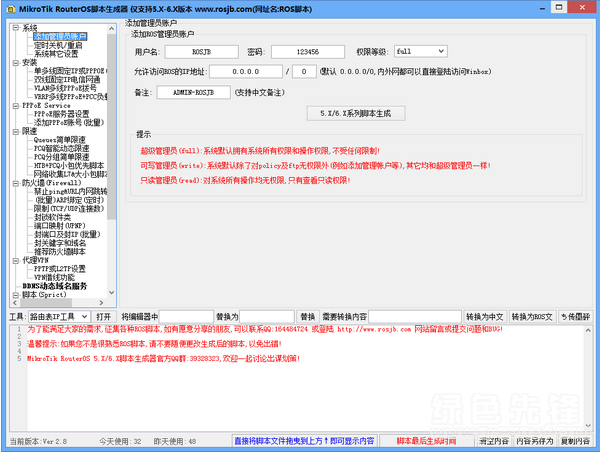Click line 5 text with QQ群 39328323
This screenshot has height=453, width=600.
(163, 358)
